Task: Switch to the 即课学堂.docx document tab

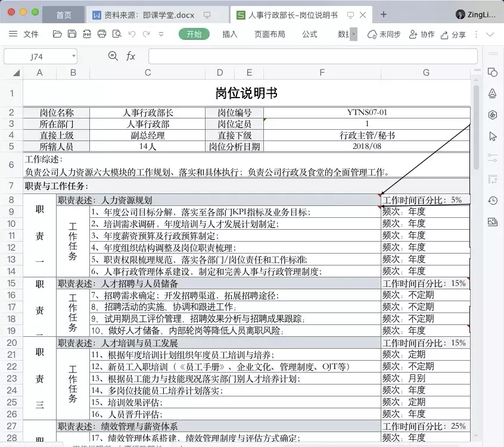Action: pyautogui.click(x=152, y=14)
